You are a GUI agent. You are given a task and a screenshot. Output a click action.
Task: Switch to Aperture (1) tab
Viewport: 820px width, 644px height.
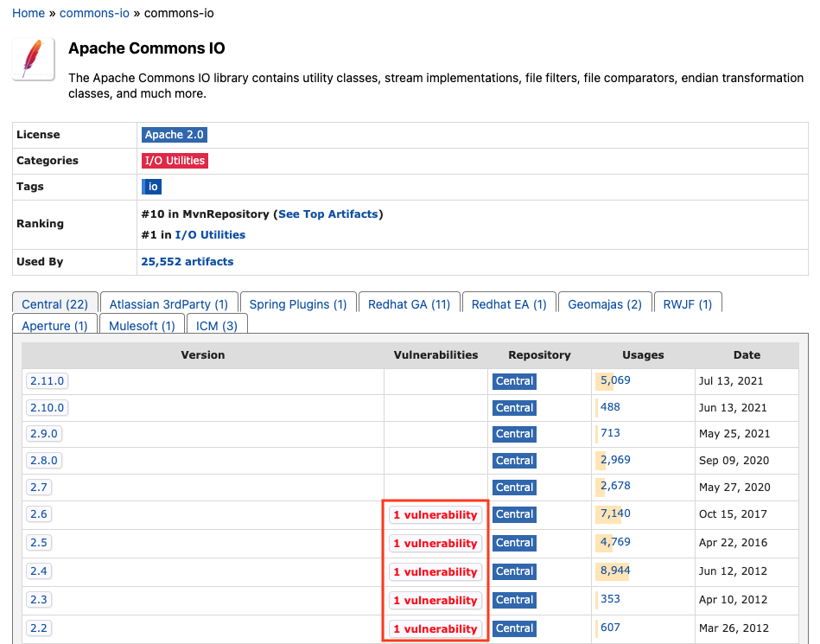55,325
